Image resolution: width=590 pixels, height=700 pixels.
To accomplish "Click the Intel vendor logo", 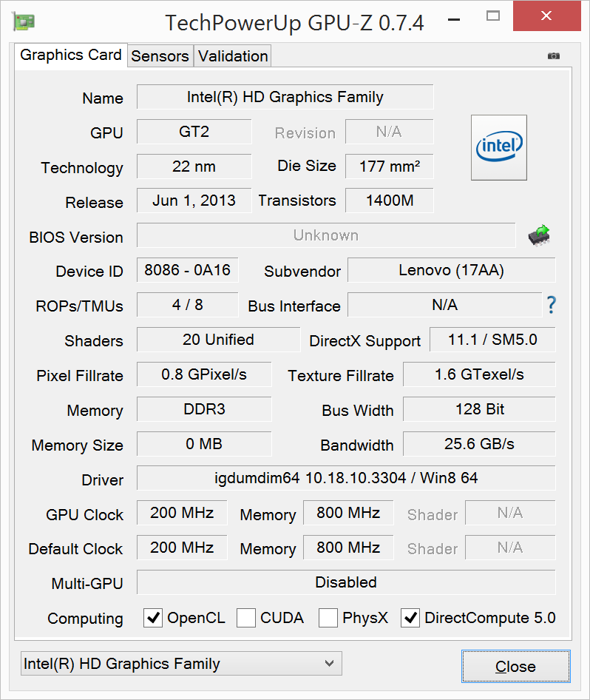I will 499,147.
